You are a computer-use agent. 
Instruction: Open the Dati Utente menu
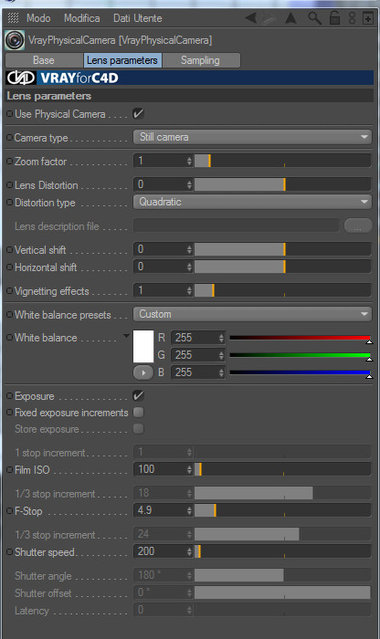[x=137, y=18]
